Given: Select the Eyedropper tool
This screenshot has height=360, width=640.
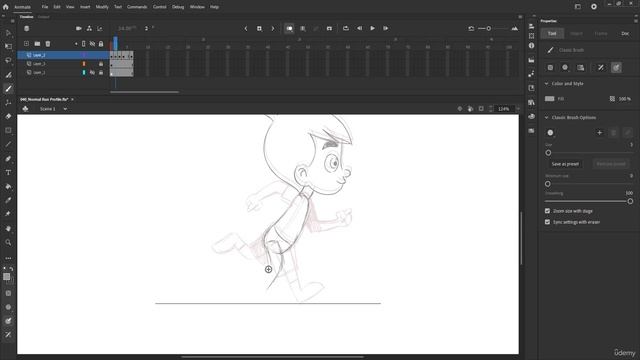Looking at the screenshot, I should (8, 200).
